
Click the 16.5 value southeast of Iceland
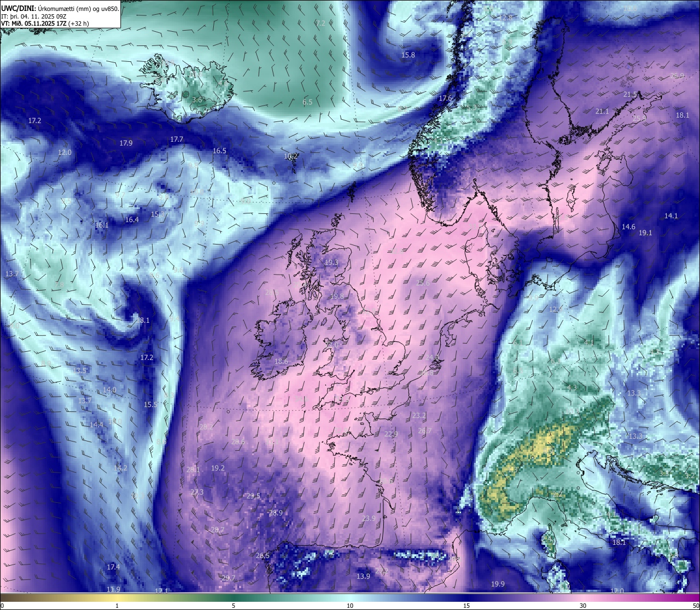click(219, 150)
